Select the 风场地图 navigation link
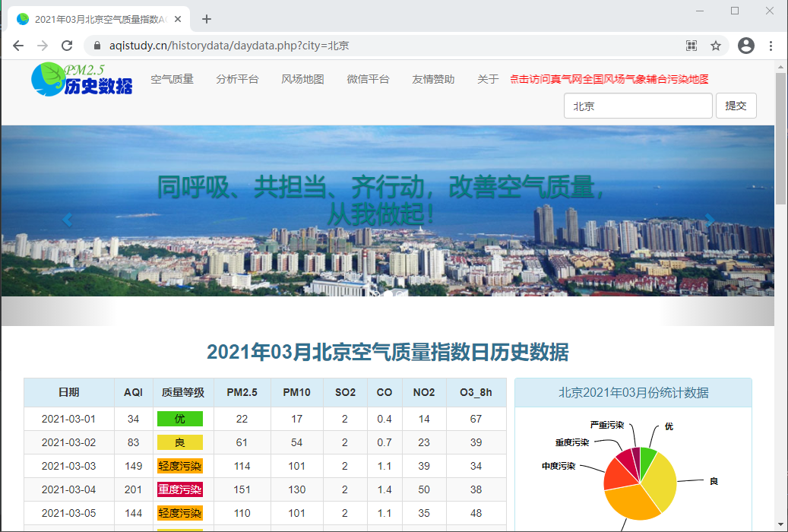Screen dimensions: 788x532 pyautogui.click(x=302, y=79)
